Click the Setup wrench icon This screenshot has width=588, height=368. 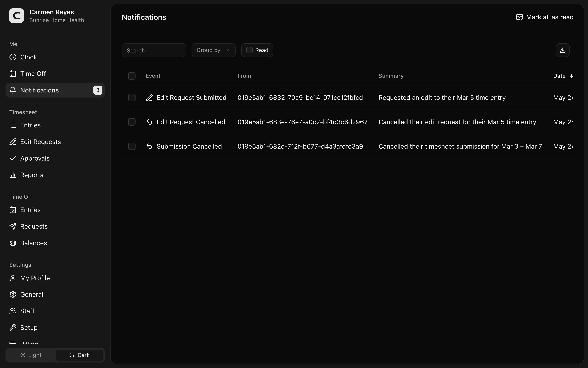(x=13, y=328)
